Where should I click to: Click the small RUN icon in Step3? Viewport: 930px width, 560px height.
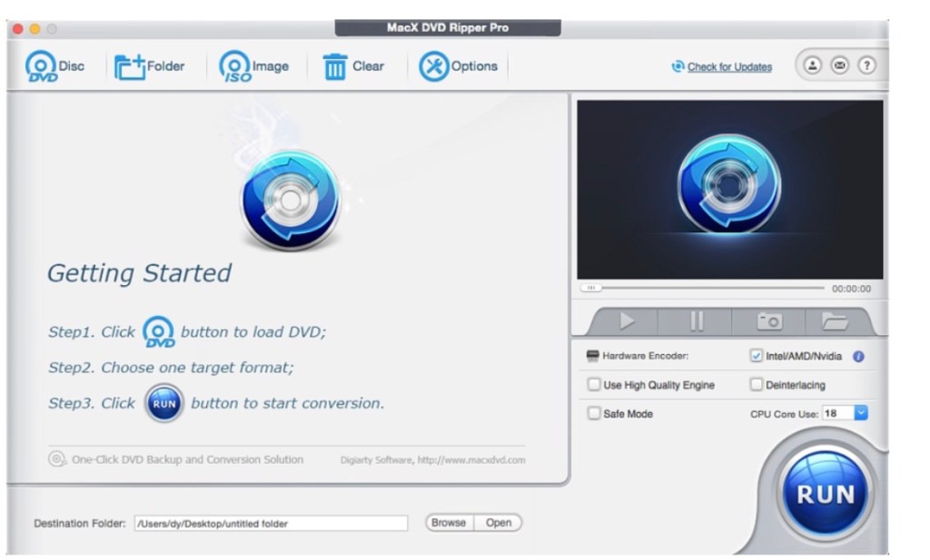pyautogui.click(x=164, y=404)
